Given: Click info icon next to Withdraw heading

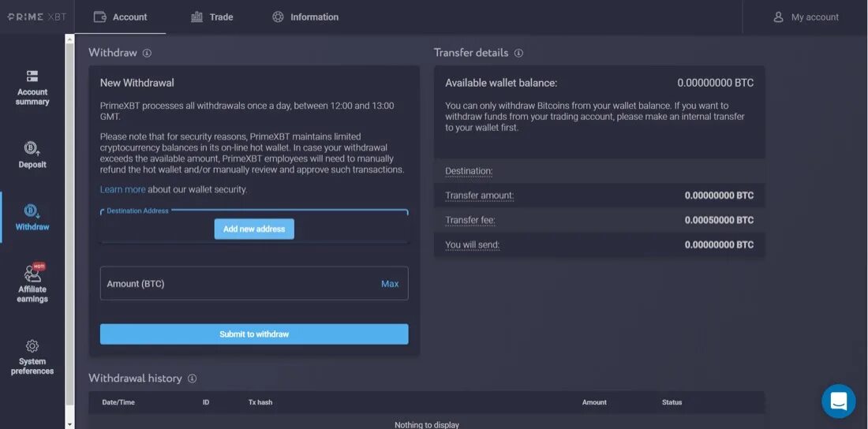Looking at the screenshot, I should [x=147, y=53].
